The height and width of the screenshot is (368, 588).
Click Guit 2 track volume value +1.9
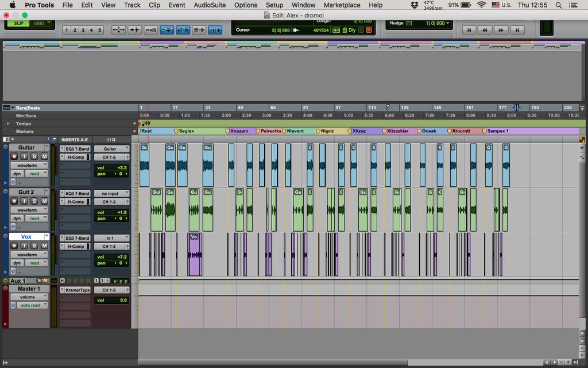[122, 213]
